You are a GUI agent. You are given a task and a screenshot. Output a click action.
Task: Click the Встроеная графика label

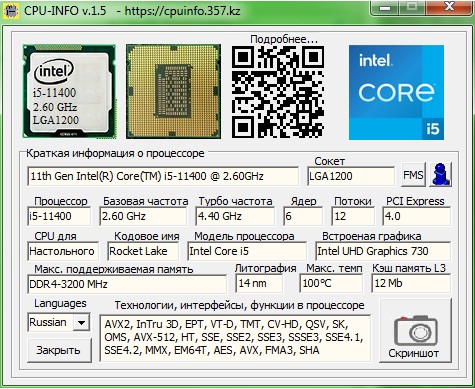[372, 236]
